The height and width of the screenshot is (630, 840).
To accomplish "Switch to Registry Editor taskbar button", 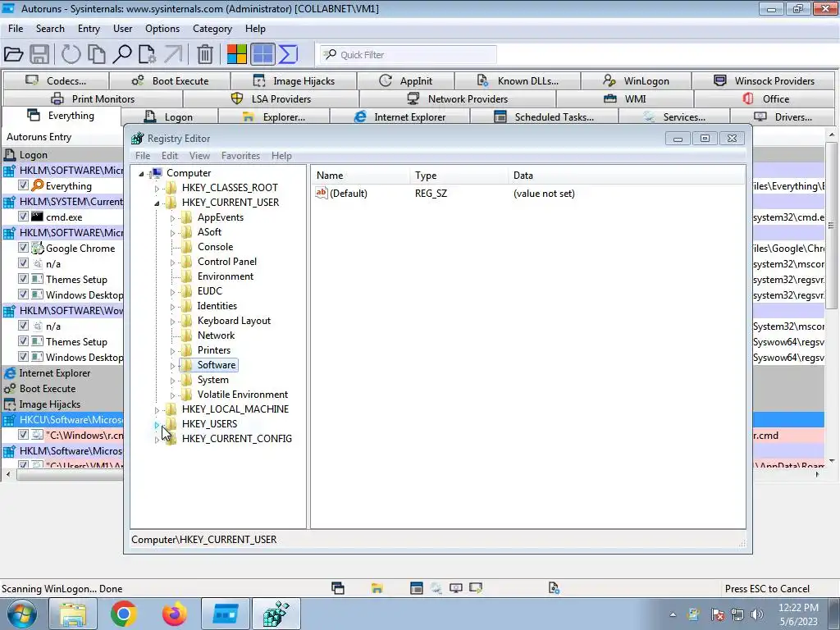I will pos(276,614).
